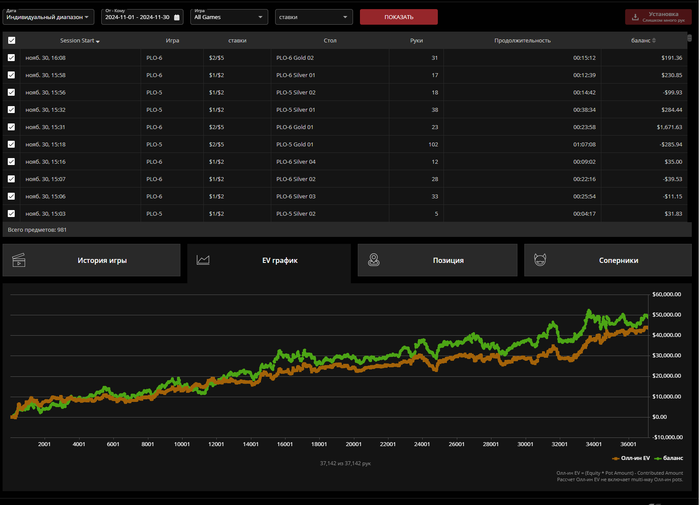Click the devil face icon beside Соперники

tap(540, 260)
